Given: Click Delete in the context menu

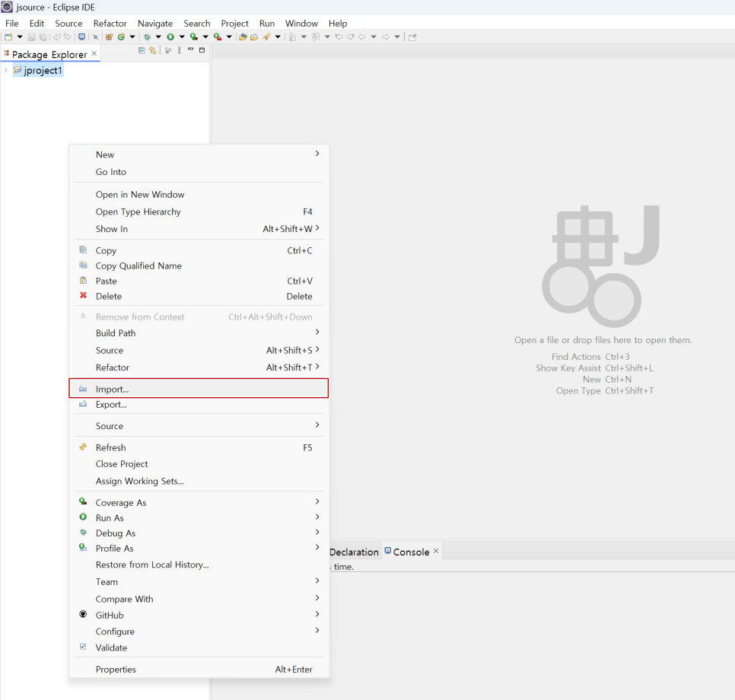Looking at the screenshot, I should [x=199, y=296].
